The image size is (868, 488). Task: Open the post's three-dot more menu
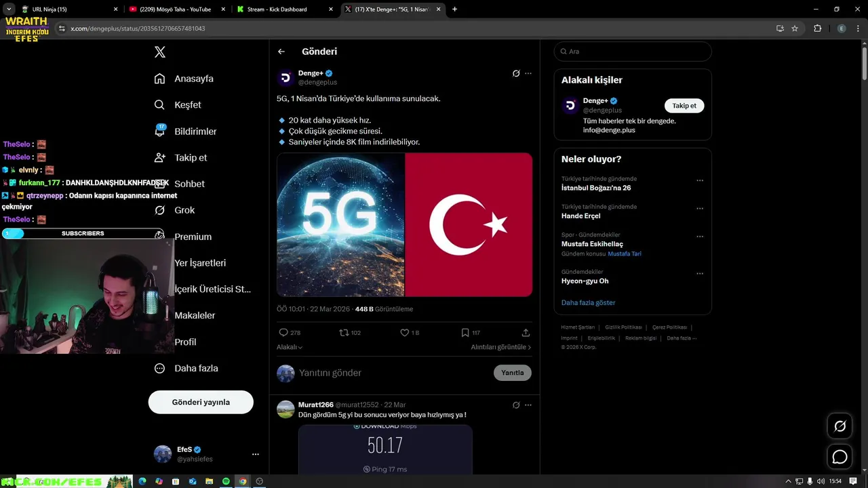click(x=528, y=73)
